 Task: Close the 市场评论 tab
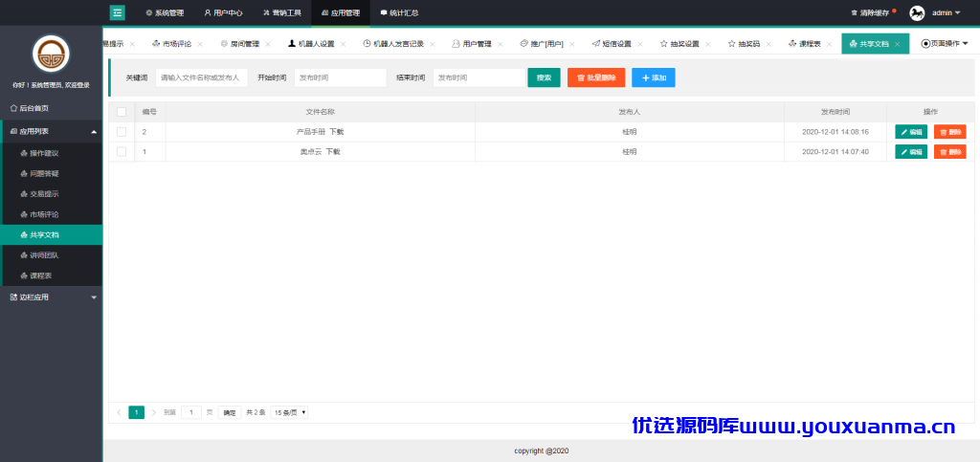coord(200,44)
